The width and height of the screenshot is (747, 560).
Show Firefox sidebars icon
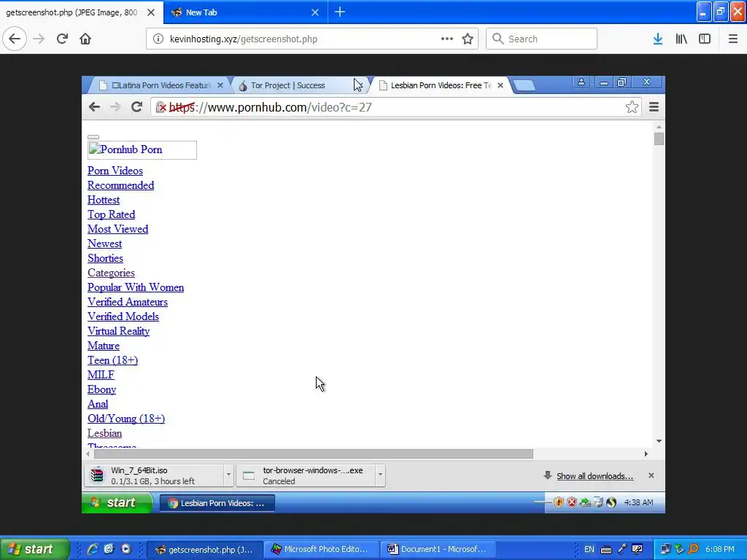[705, 39]
